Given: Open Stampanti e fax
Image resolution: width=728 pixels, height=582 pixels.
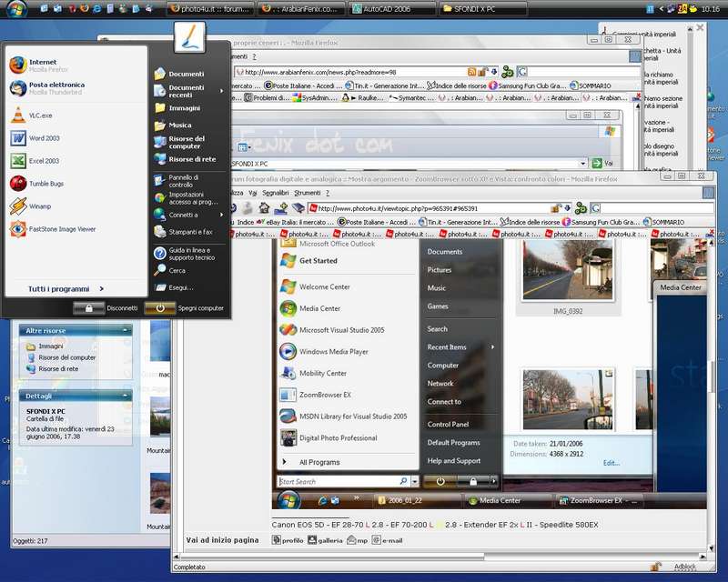Looking at the screenshot, I should [184, 232].
